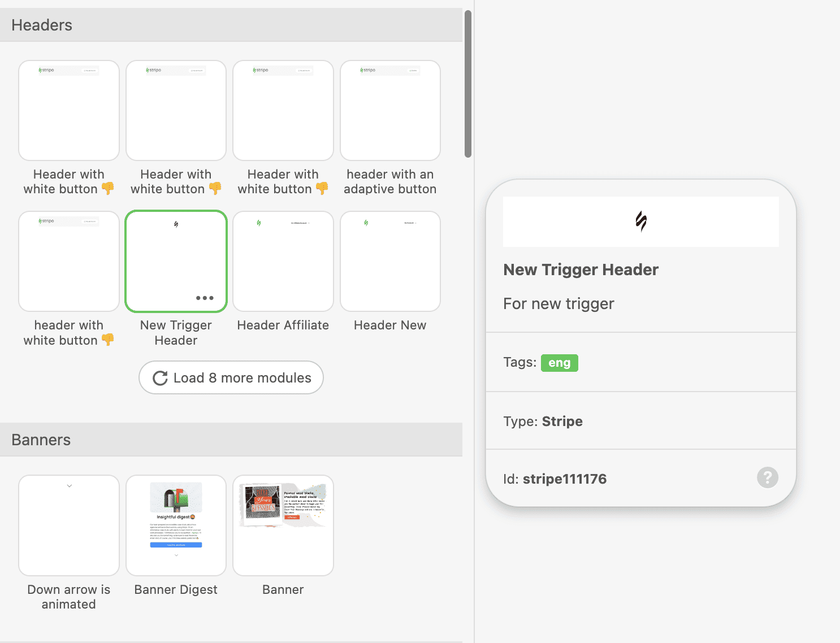Screen dimensions: 840x643
Task: Collapse the Banners section heading
Action: tap(41, 440)
